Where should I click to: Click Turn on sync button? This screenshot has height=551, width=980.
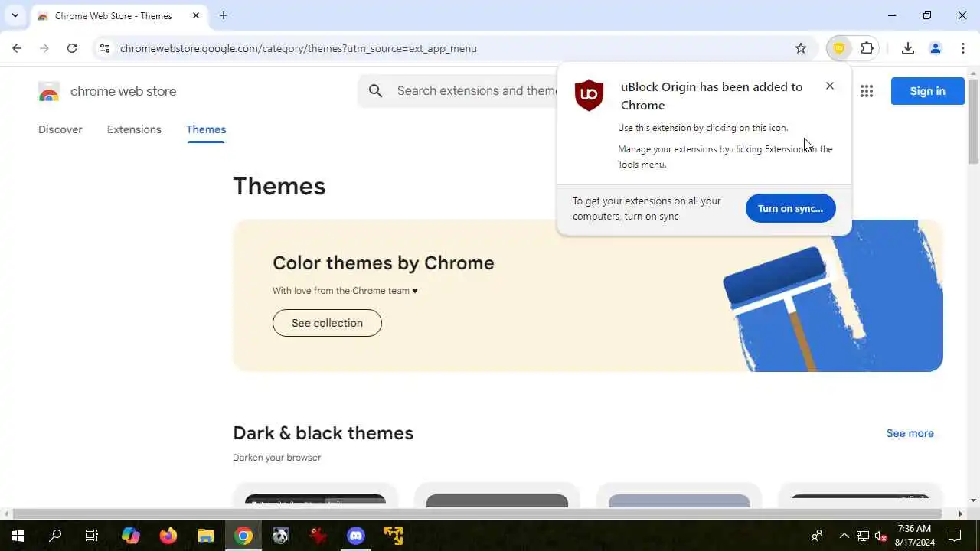pyautogui.click(x=790, y=208)
